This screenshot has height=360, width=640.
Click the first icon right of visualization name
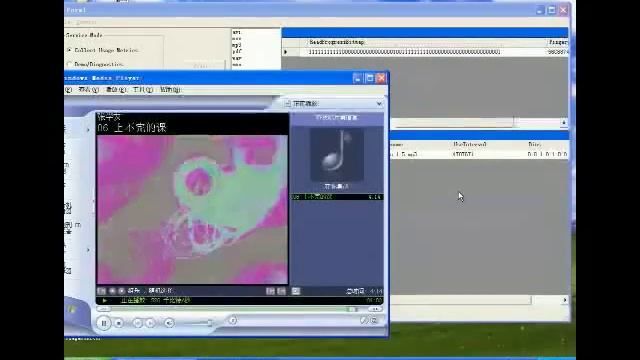[x=270, y=291]
